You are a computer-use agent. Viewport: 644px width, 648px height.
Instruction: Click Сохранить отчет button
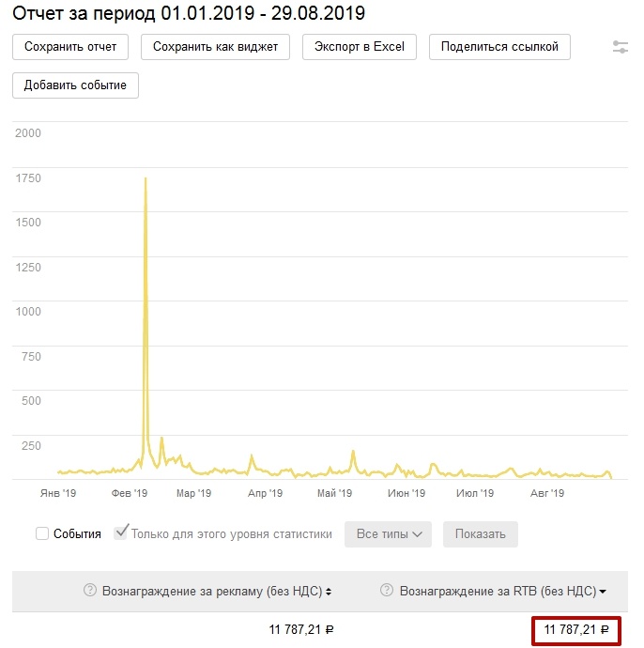(70, 47)
